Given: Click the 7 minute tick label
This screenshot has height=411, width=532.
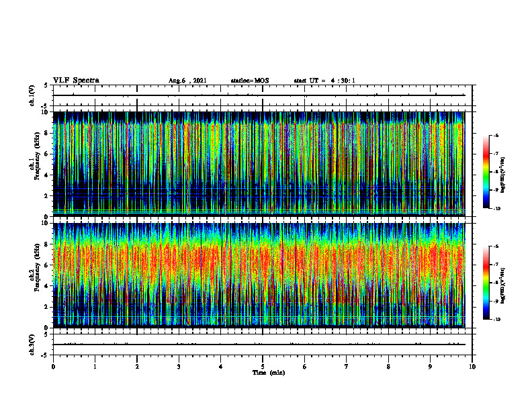Looking at the screenshot, I should pos(347,367).
